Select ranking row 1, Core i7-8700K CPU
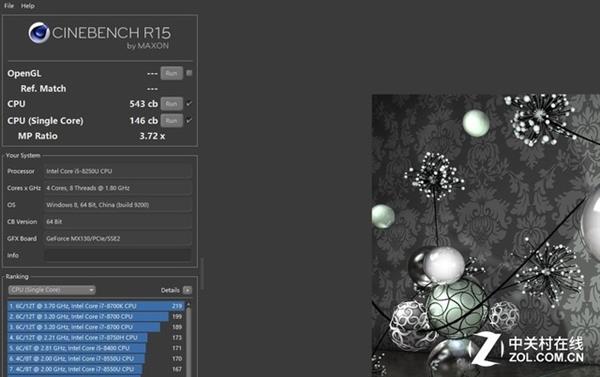The image size is (600, 377). [x=96, y=306]
